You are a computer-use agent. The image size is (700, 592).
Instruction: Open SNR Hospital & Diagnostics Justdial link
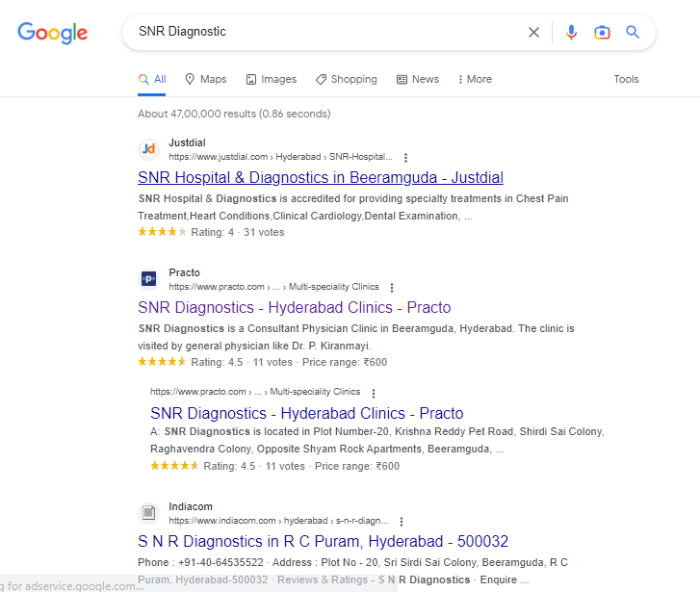(x=321, y=178)
